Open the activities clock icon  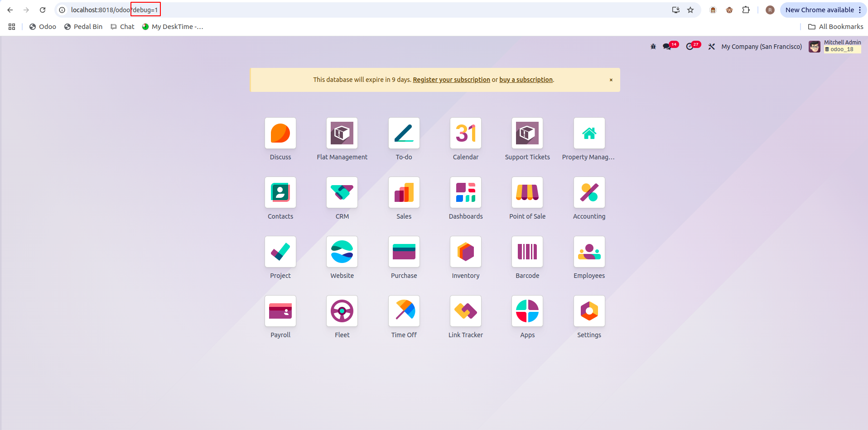[690, 47]
